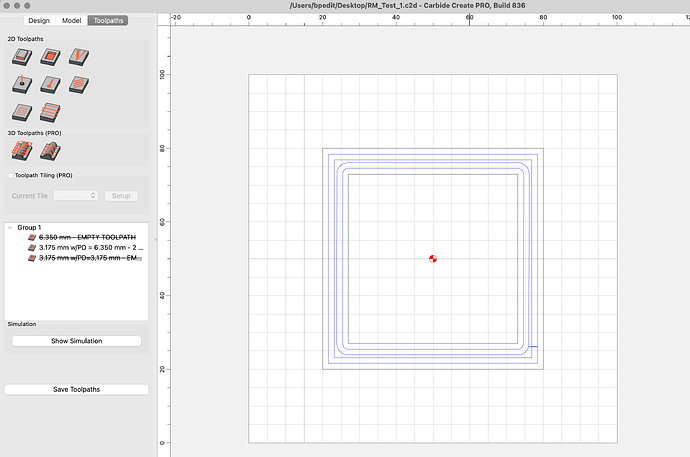Screen dimensions: 690x457
Task: Select the V-Carve toolpath icon
Action: coord(79,57)
